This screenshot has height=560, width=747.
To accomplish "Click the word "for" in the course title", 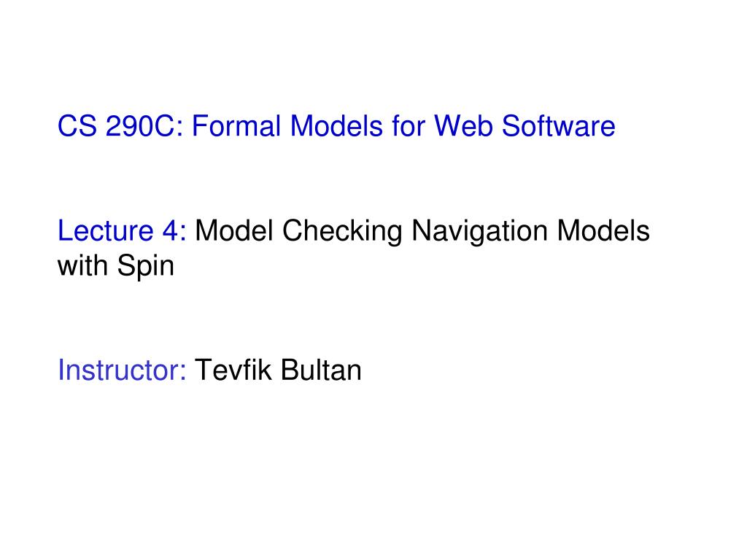I will pyautogui.click(x=409, y=126).
